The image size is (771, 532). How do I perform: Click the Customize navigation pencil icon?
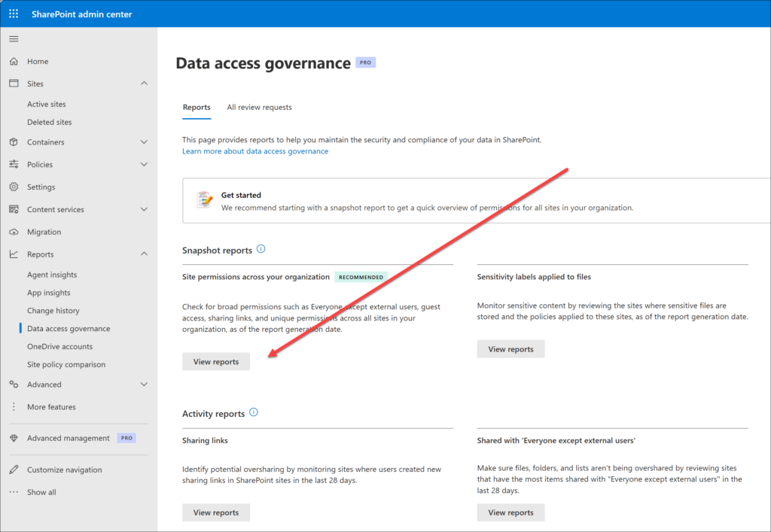pyautogui.click(x=14, y=470)
